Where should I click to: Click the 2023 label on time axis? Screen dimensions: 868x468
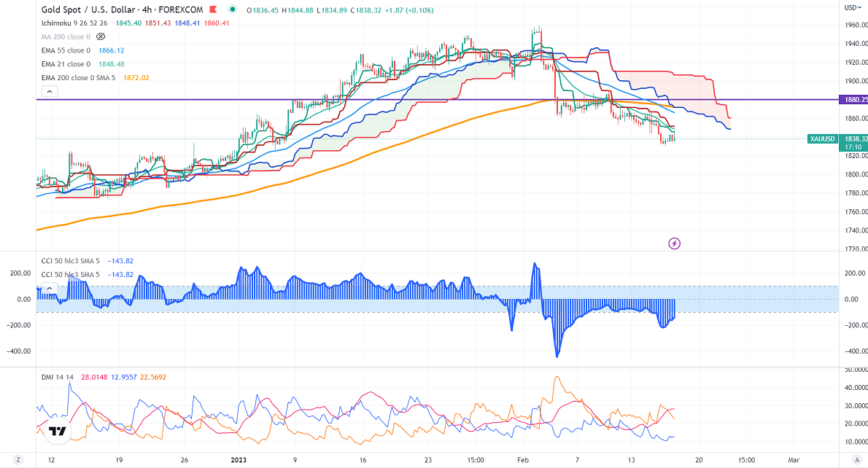(241, 461)
